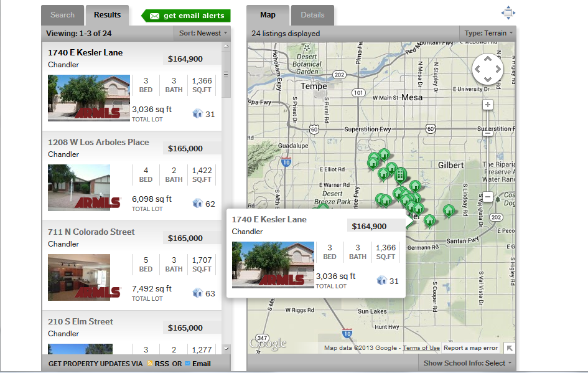Viewport: 588px width, 373px height.
Task: Click Report a map error
Action: (x=470, y=348)
